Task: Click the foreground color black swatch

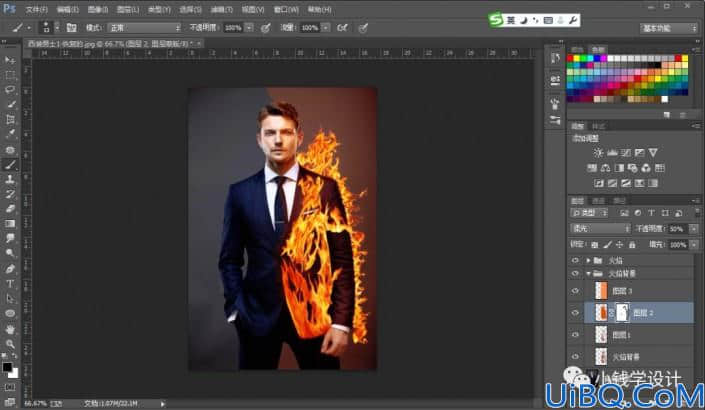Action: (x=7, y=367)
